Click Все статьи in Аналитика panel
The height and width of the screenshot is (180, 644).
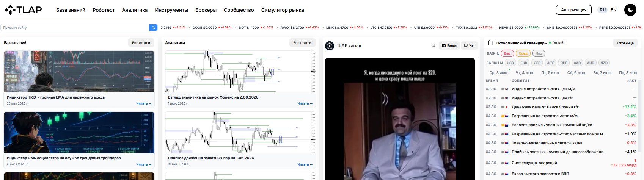pos(302,43)
